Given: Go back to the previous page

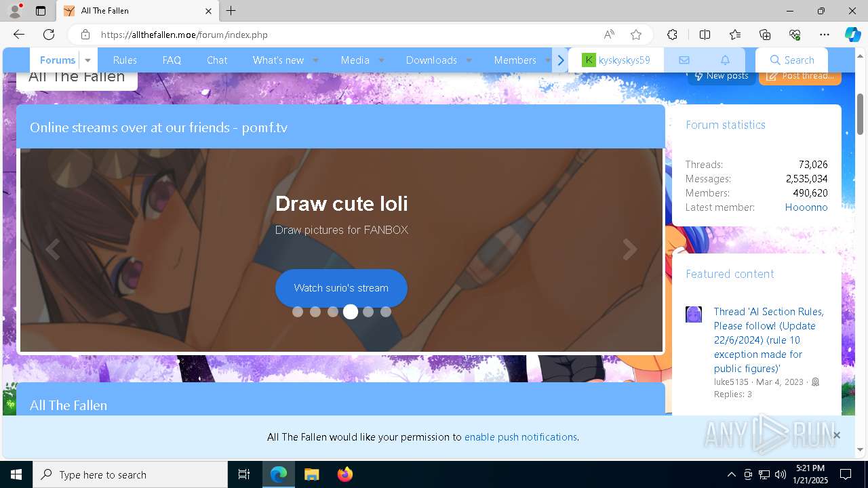Looking at the screenshot, I should tap(19, 35).
